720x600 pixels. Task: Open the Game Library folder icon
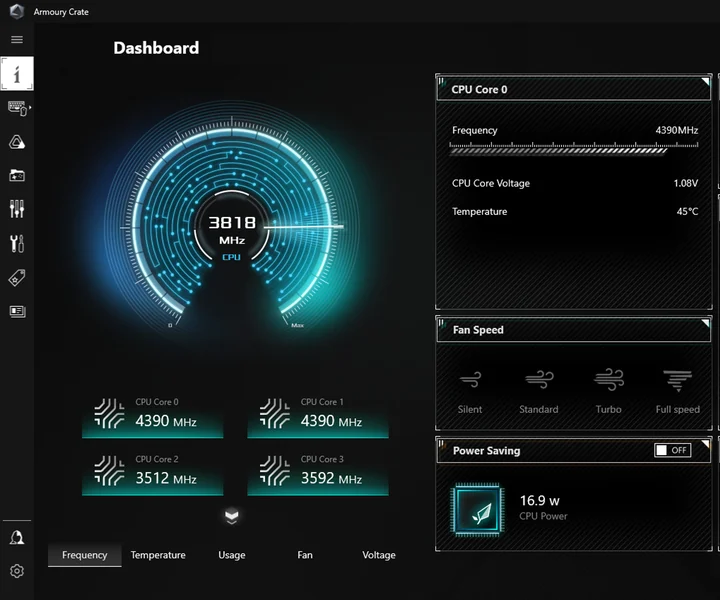[x=17, y=175]
